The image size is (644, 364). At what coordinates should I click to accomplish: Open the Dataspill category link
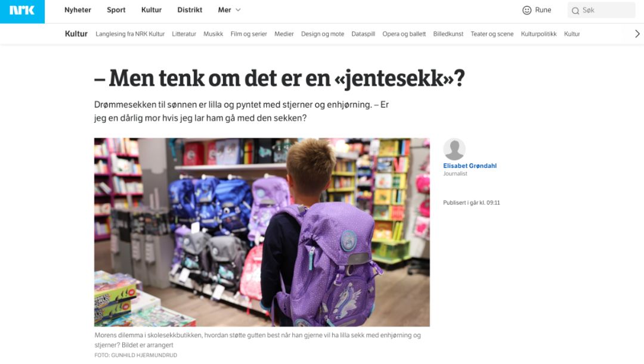pos(363,34)
